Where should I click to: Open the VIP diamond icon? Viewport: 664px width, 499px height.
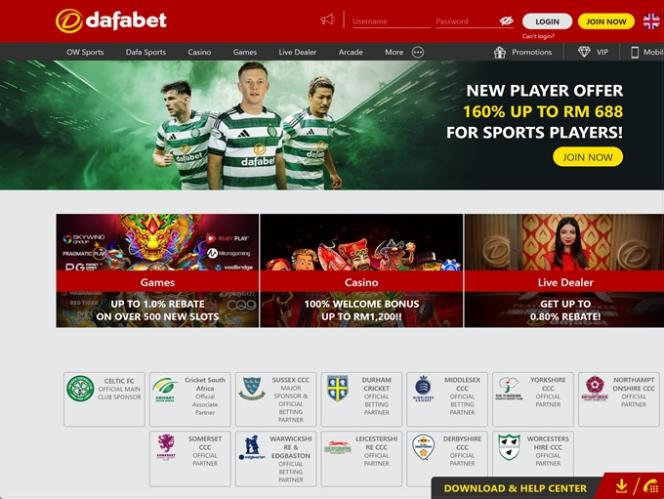tap(584, 52)
